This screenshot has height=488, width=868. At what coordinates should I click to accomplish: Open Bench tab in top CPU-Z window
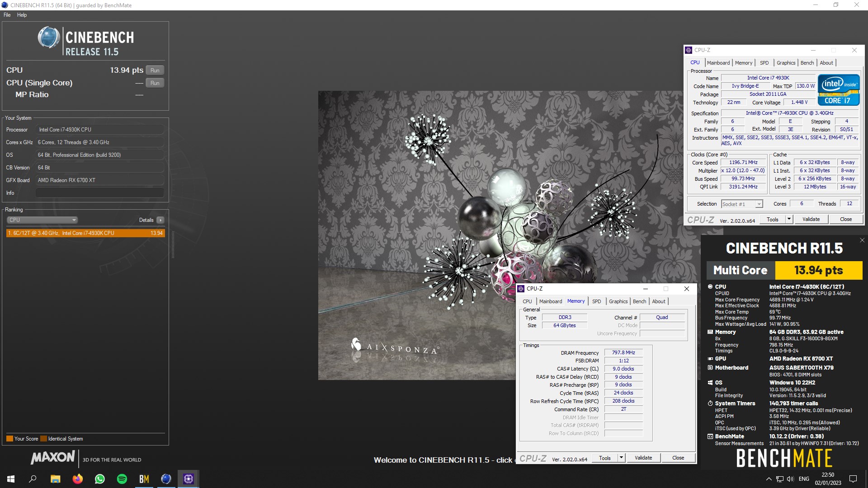[x=807, y=63]
